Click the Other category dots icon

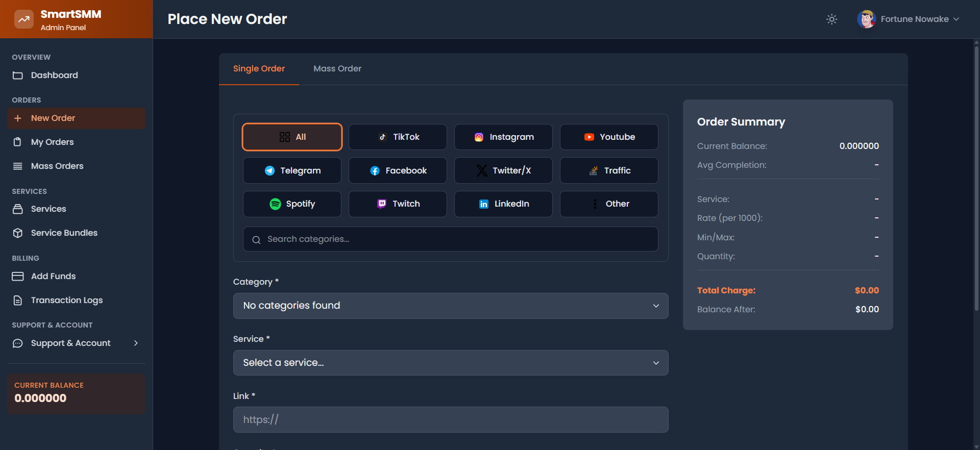point(595,204)
